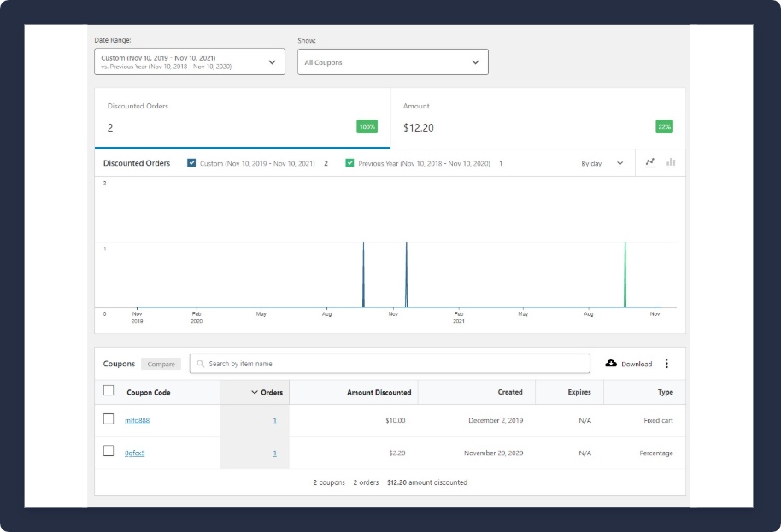Click the Download cloud icon
781x532 pixels.
point(611,363)
